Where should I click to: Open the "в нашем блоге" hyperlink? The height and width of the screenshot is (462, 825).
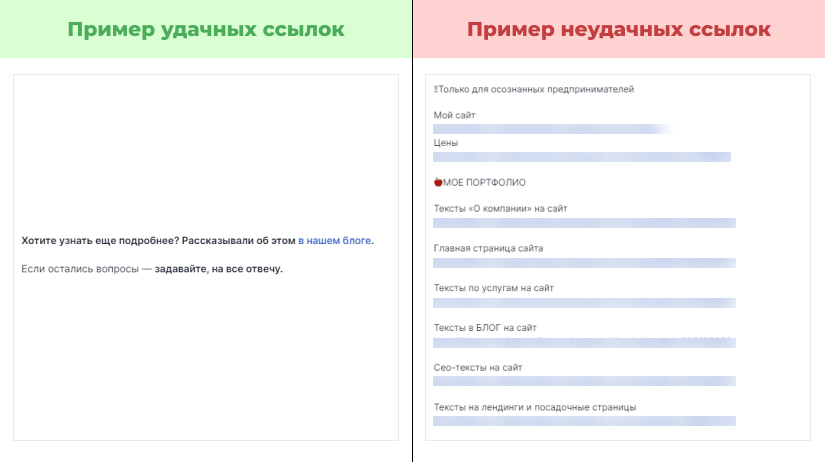pos(334,241)
